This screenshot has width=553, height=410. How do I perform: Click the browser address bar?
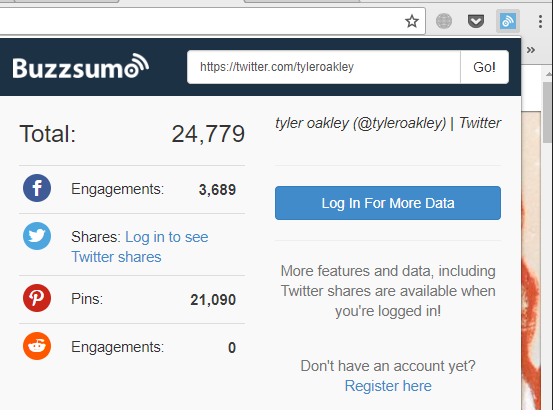pyautogui.click(x=201, y=21)
